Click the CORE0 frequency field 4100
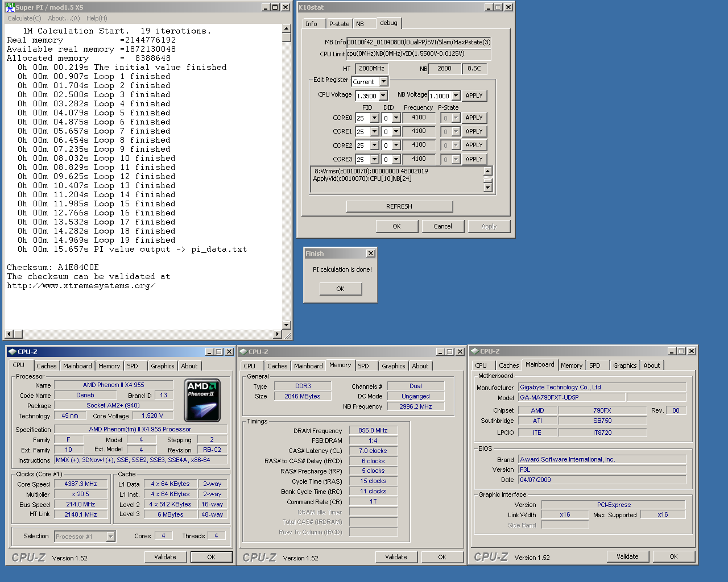Image resolution: width=728 pixels, height=582 pixels. 419,118
